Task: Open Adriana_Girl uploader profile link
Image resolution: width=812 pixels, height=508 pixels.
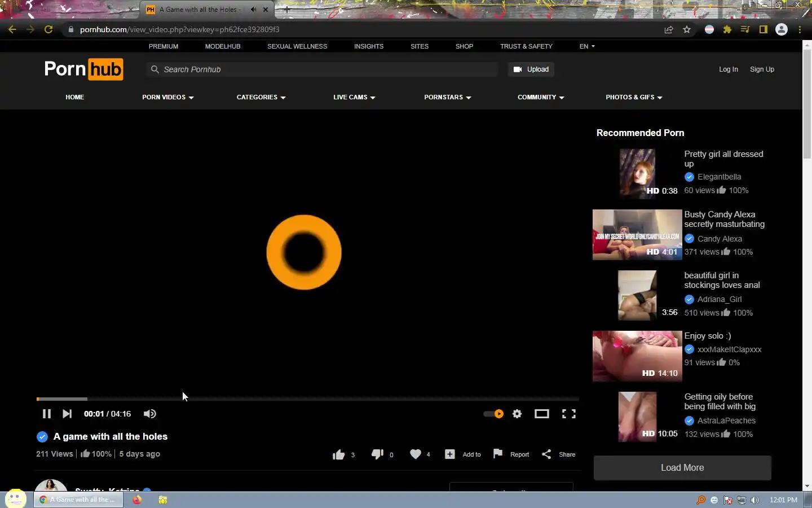Action: point(720,299)
